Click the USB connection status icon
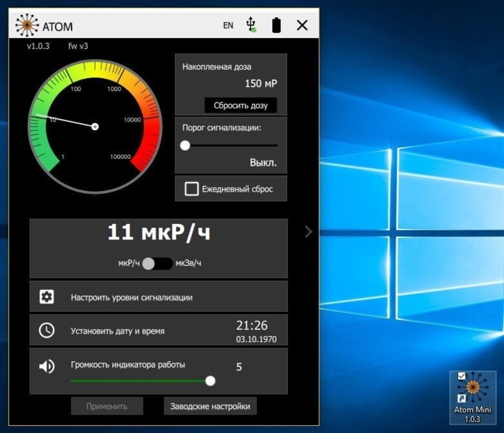Screen dimensions: 504x433 click(x=251, y=25)
